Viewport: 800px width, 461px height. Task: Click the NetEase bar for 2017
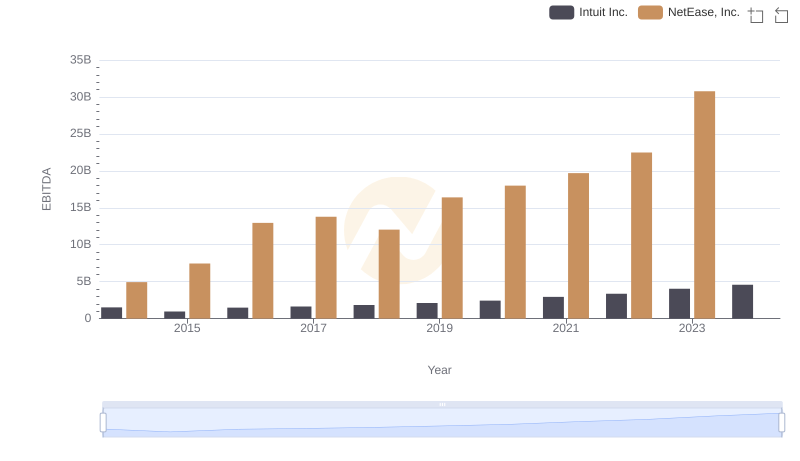tap(326, 268)
